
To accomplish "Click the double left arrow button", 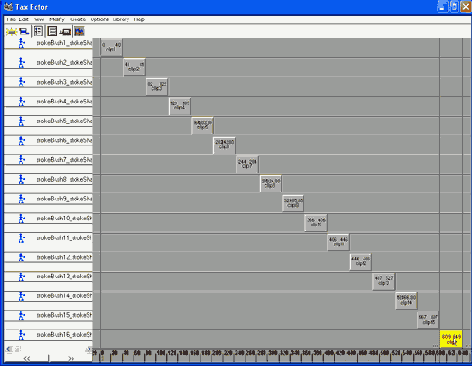I will point(27,359).
